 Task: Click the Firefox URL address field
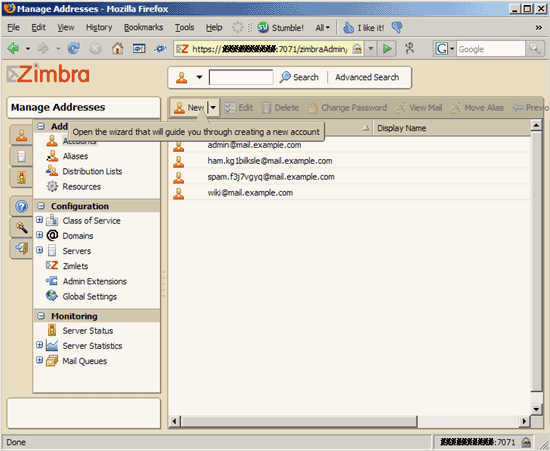coord(269,49)
